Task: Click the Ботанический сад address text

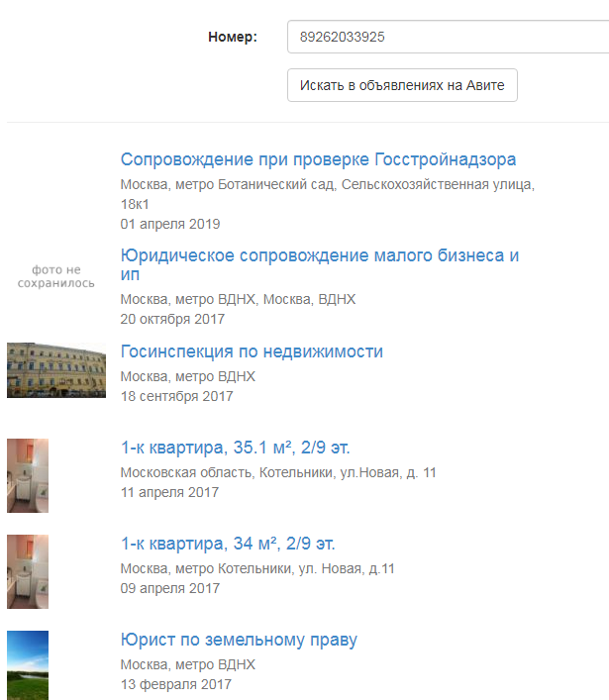Action: (327, 185)
